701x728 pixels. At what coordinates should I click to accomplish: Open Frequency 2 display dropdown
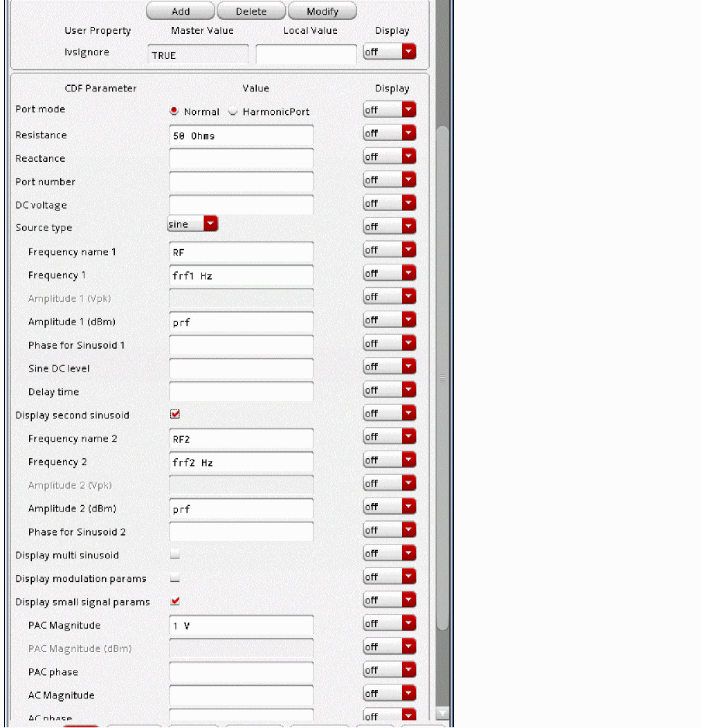(x=390, y=459)
